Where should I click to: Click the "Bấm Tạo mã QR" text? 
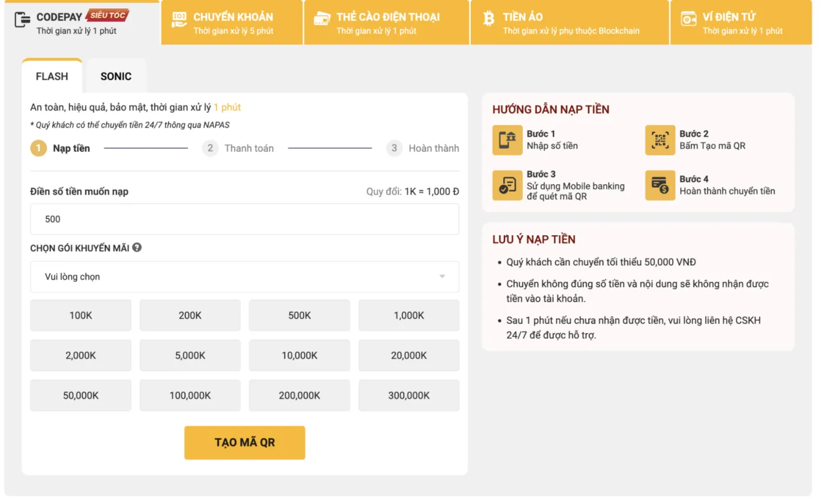pos(712,145)
